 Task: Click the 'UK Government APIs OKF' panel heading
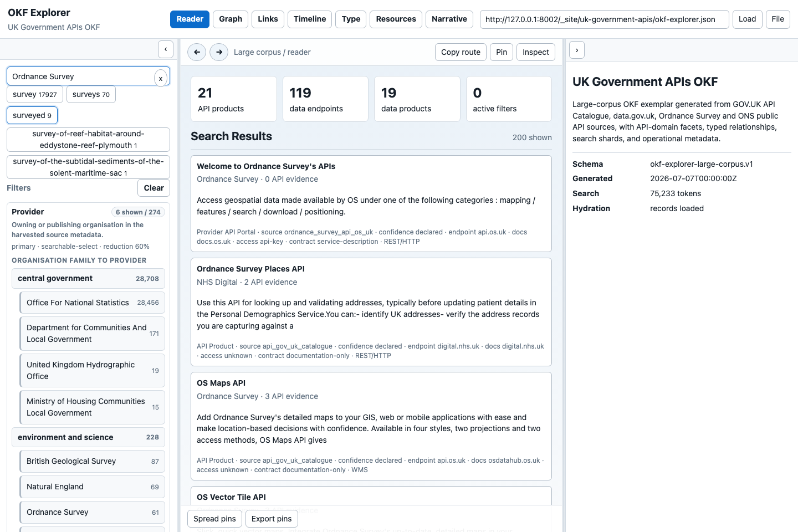click(645, 82)
